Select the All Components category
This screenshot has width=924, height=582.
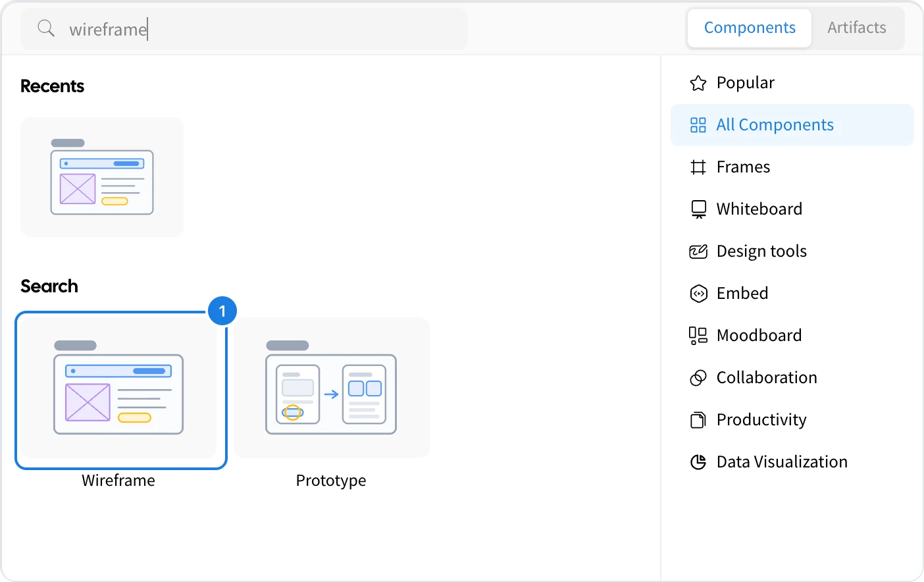click(792, 125)
